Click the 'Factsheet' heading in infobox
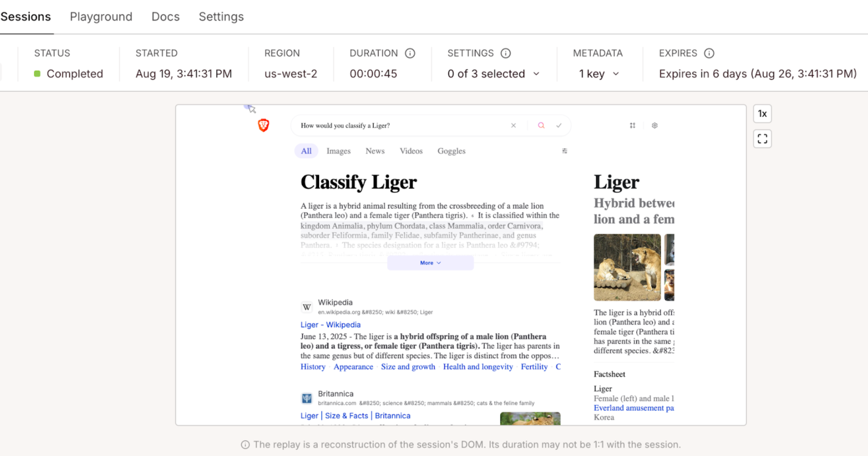Viewport: 868px width, 456px height. (x=609, y=374)
